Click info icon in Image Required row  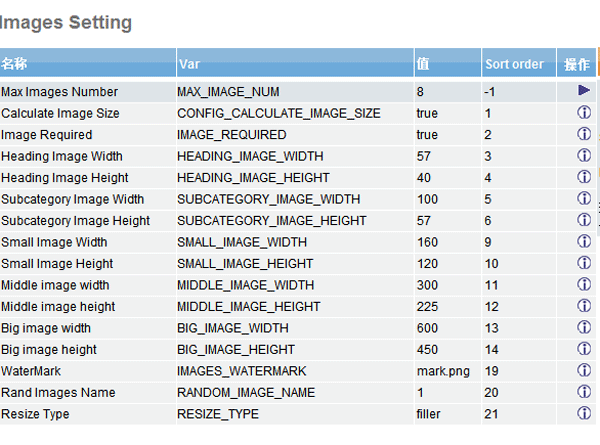tap(584, 134)
